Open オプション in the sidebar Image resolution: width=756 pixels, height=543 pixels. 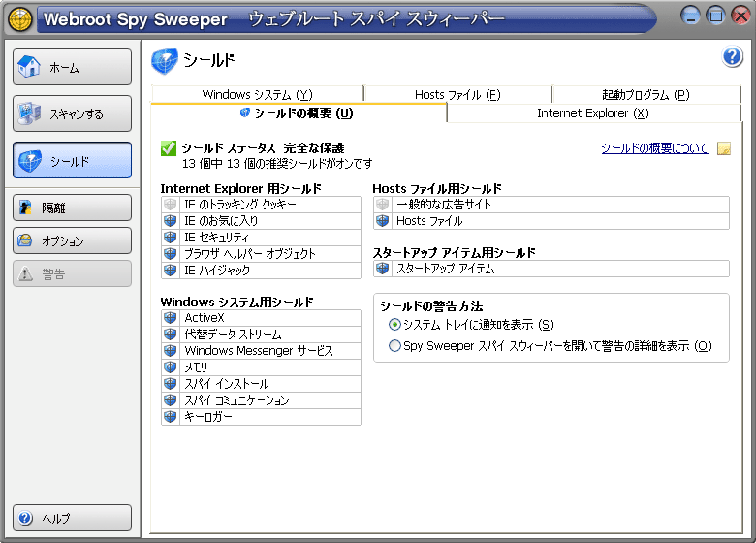coord(73,240)
